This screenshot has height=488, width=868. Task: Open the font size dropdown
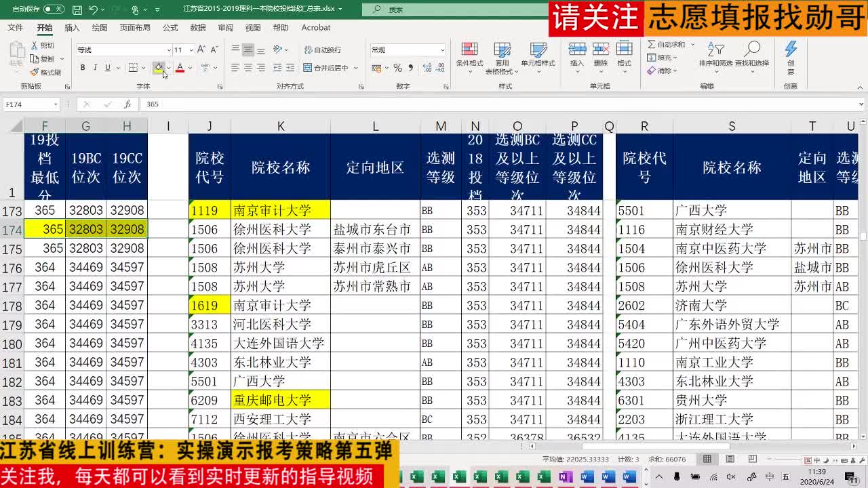tap(191, 50)
